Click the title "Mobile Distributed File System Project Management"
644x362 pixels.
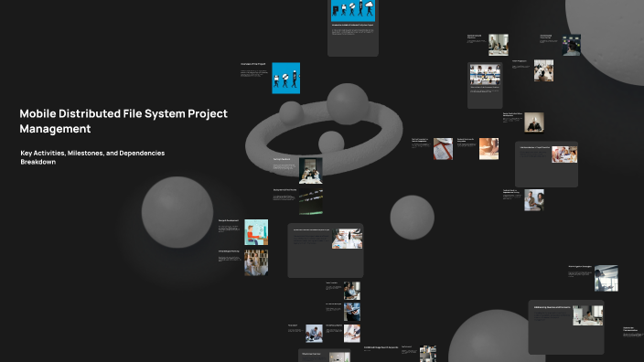[123, 121]
